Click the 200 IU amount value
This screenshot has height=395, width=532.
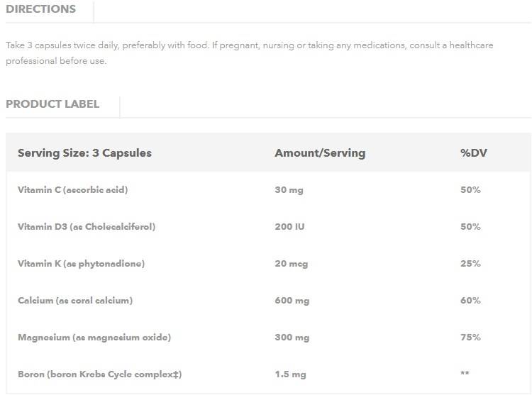point(288,226)
